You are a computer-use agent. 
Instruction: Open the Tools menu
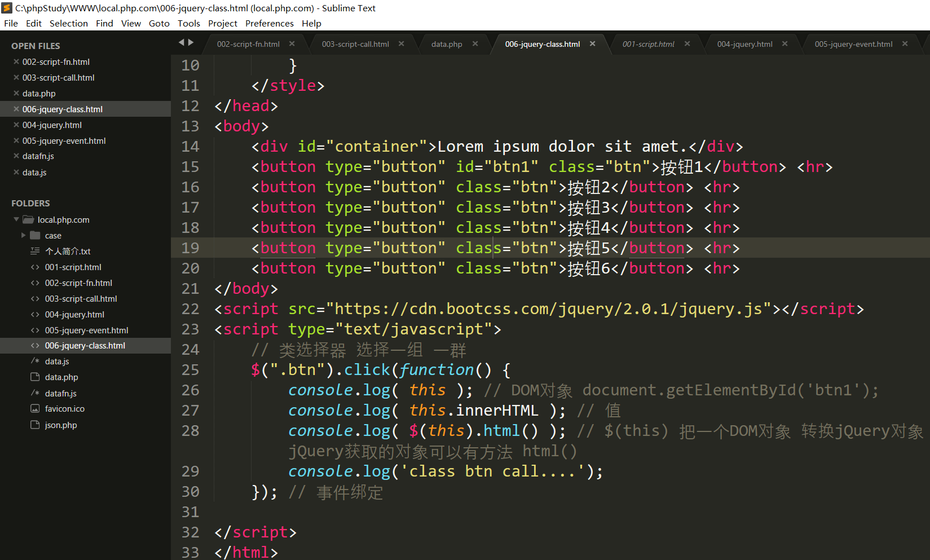188,23
